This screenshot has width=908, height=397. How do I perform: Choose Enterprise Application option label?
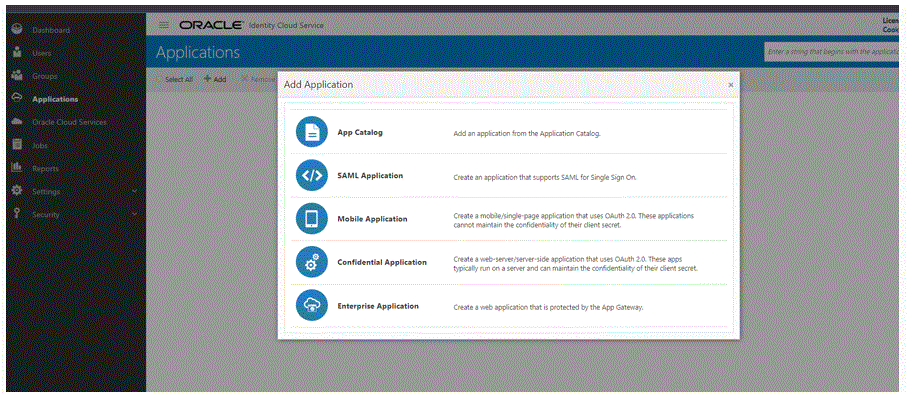coord(378,306)
